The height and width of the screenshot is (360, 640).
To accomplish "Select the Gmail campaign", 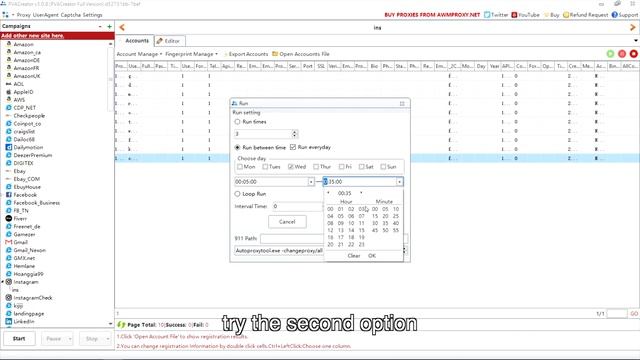I will coord(20,242).
